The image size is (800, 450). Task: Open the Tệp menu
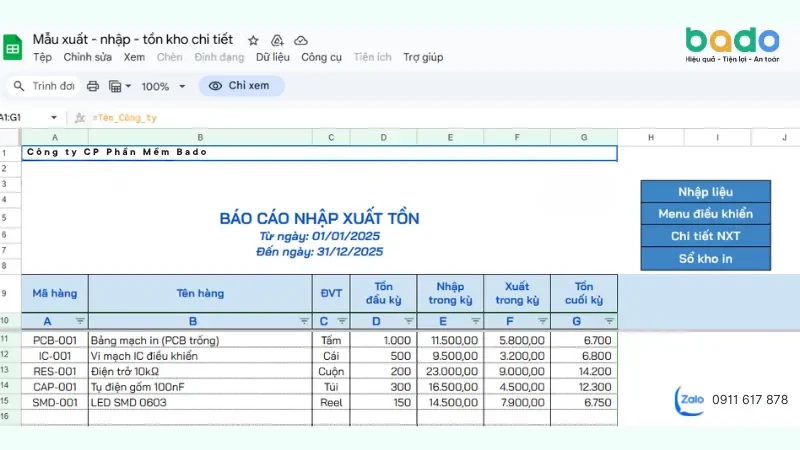(x=43, y=57)
